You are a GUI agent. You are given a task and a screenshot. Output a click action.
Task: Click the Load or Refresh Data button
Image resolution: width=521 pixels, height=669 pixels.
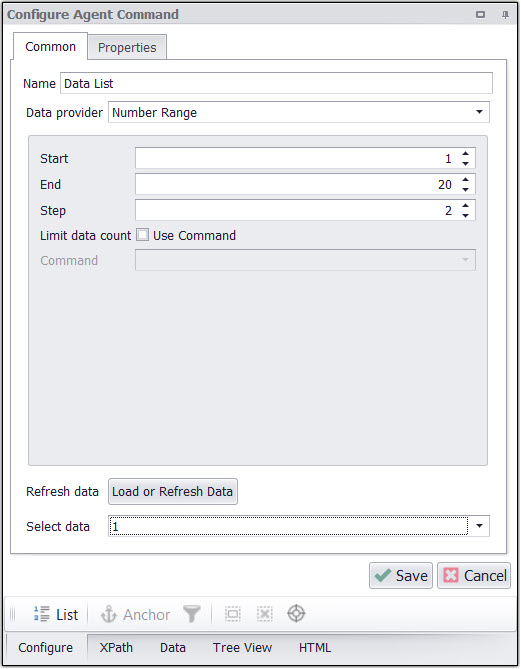173,492
